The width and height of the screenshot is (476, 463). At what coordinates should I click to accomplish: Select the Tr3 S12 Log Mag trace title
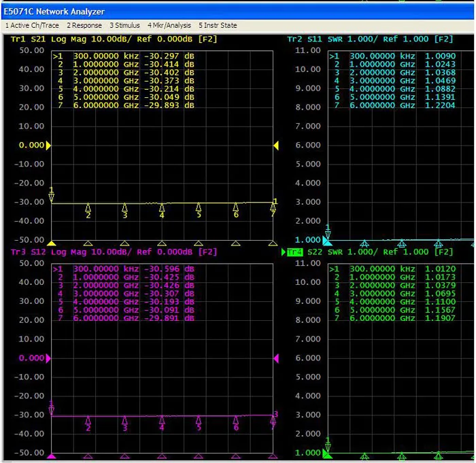(114, 252)
